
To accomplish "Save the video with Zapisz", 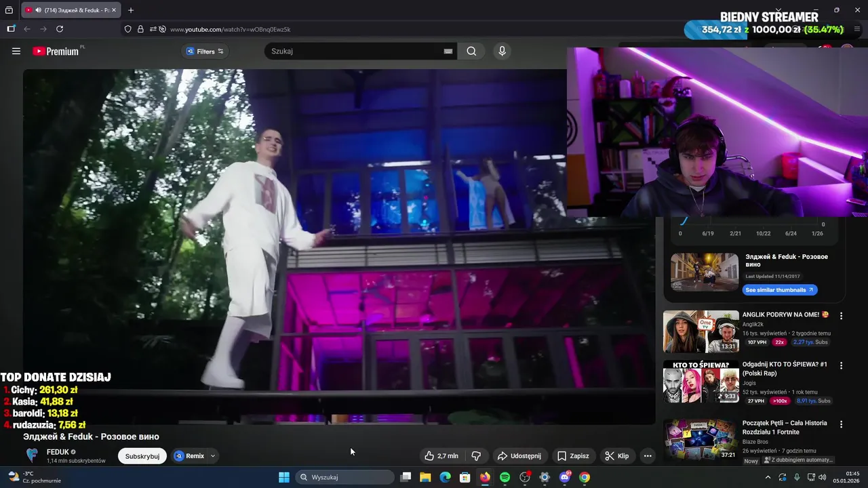I will click(x=573, y=456).
